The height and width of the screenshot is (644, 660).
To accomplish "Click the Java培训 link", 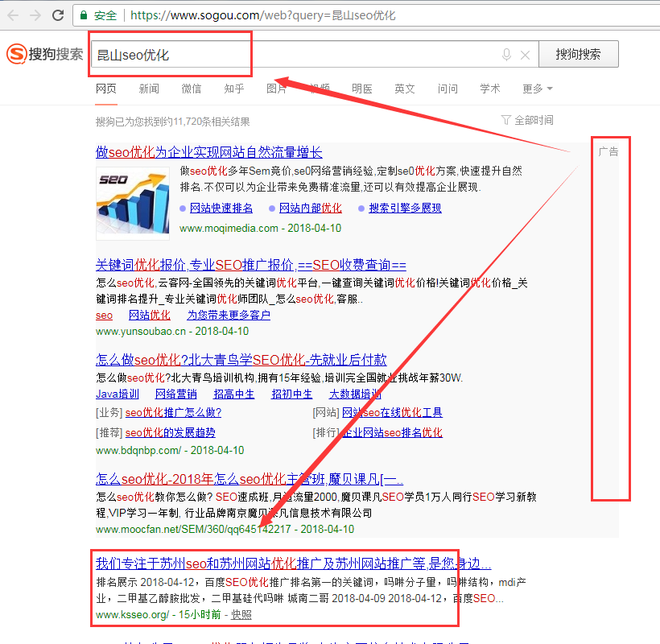I will pos(118,394).
